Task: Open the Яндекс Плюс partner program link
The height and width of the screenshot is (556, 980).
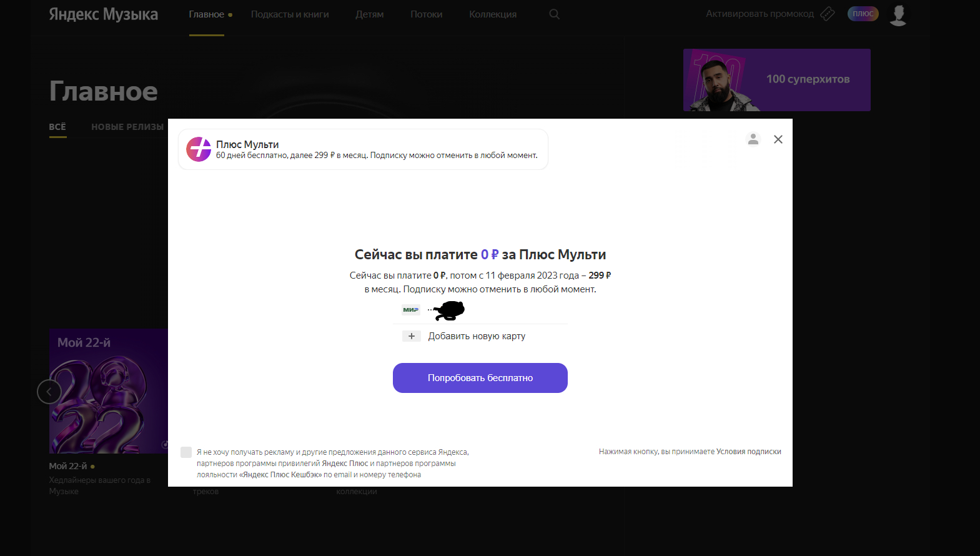Action: click(345, 464)
